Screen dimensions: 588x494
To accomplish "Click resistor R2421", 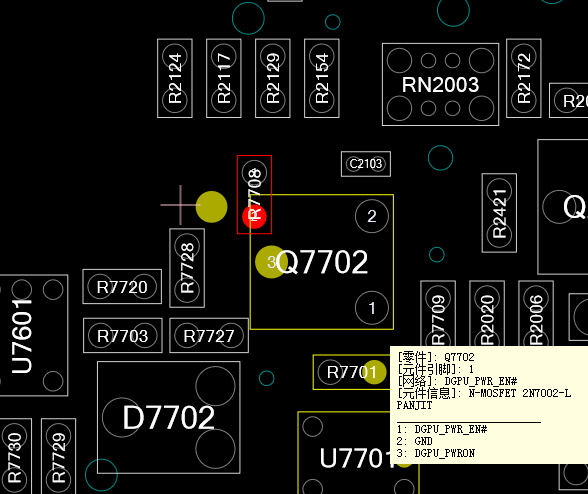I will [x=499, y=213].
